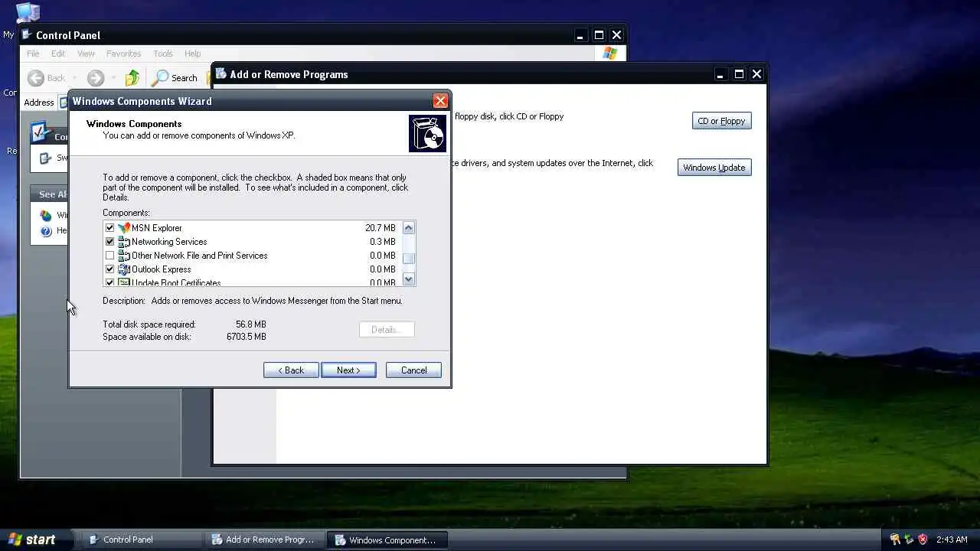This screenshot has height=551, width=980.
Task: Click the 6703.5 MB space available value
Action: [247, 337]
